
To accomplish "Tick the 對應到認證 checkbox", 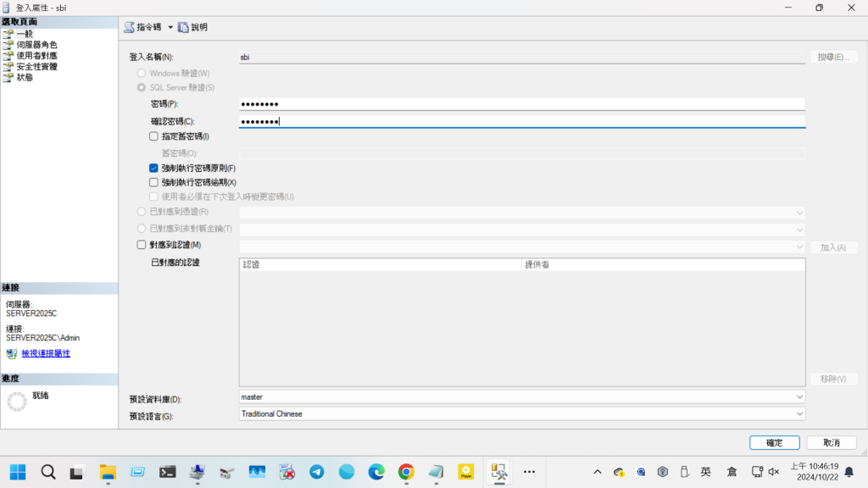I will click(142, 245).
